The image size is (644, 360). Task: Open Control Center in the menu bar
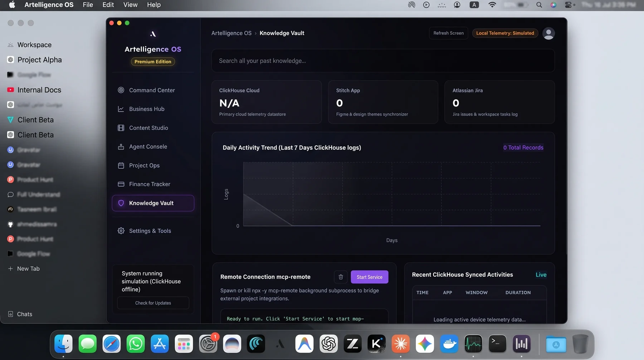coord(568,5)
